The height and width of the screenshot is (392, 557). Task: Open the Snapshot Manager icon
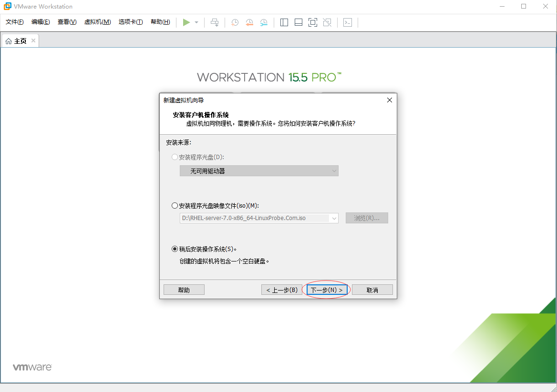click(x=264, y=22)
